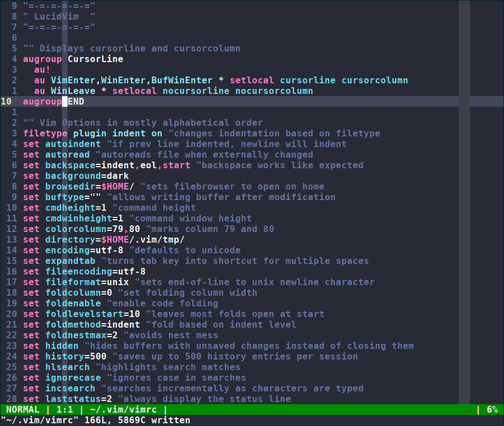The width and height of the screenshot is (504, 426).
Task: Click the 'set hidden' option
Action: pyautogui.click(x=50, y=345)
